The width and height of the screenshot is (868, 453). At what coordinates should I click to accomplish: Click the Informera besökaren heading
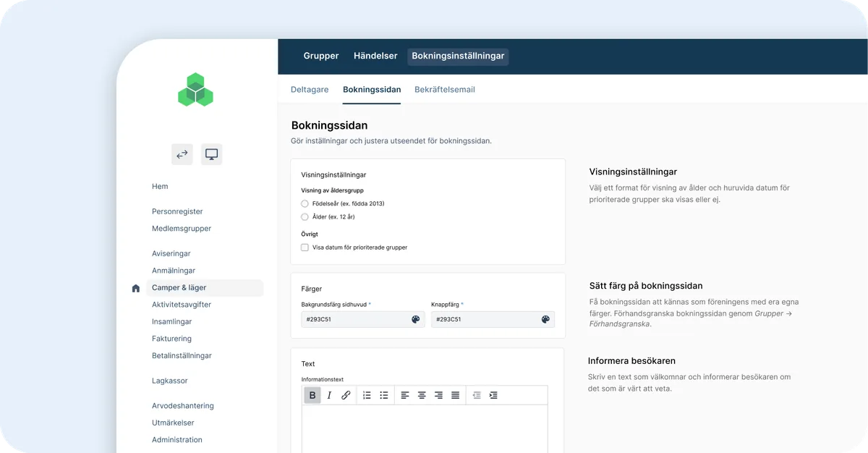click(632, 360)
